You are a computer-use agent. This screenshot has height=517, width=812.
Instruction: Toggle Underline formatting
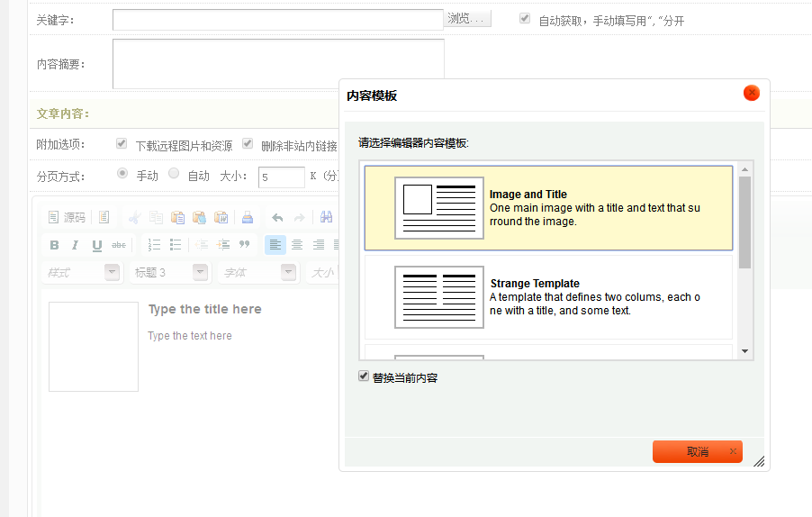(97, 245)
